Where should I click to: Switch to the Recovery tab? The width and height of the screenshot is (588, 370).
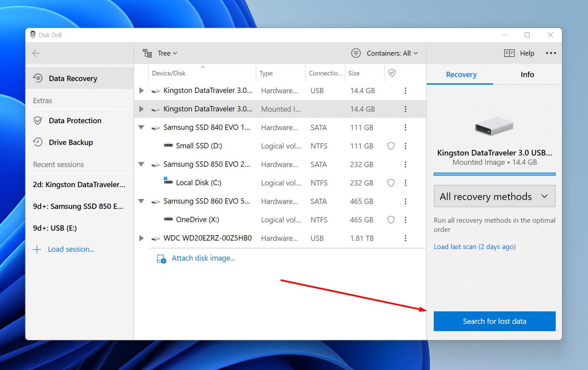pyautogui.click(x=461, y=75)
